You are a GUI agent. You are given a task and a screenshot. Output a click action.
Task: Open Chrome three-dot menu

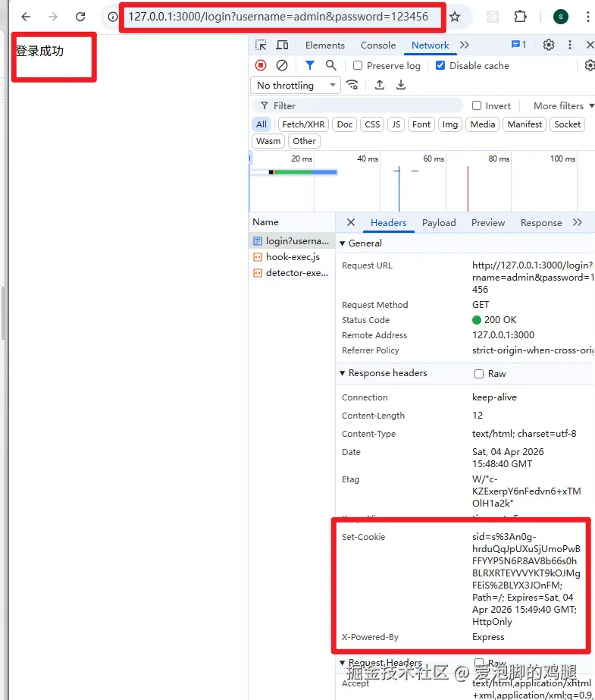[x=588, y=17]
